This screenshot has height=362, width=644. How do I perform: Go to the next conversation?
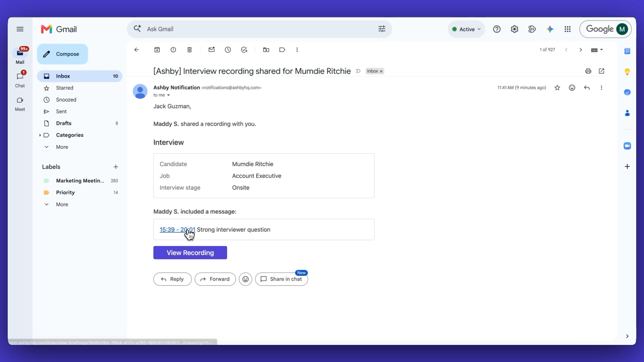(581, 50)
